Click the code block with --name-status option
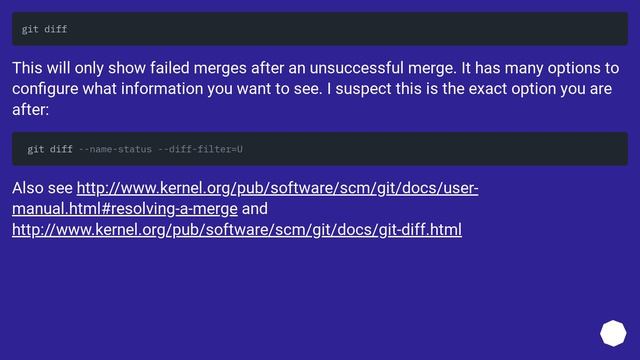 point(320,149)
